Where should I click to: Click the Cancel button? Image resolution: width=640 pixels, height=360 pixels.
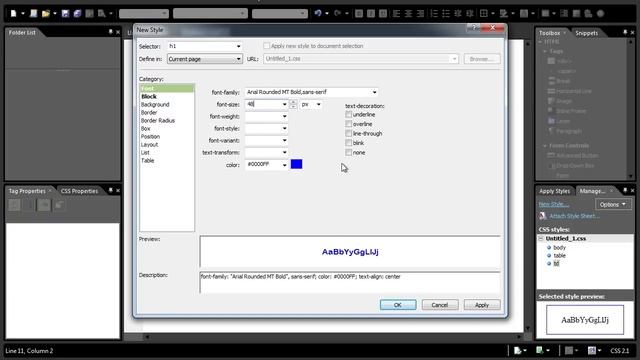tap(440, 305)
